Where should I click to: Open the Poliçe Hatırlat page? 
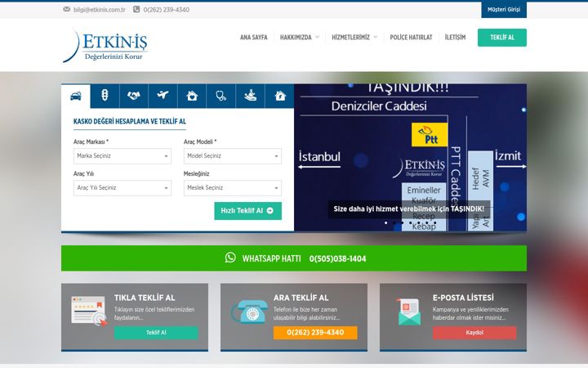[x=411, y=37]
